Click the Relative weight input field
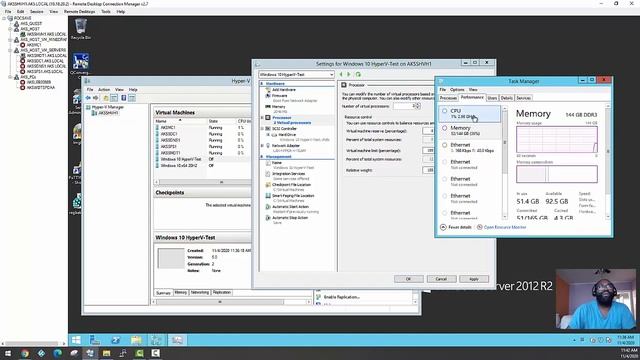This screenshot has width=640, height=360. tap(428, 170)
